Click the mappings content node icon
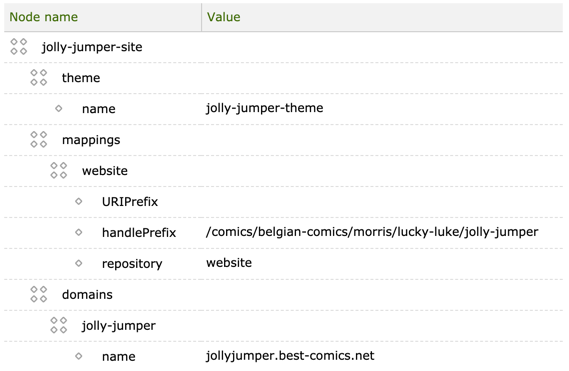Image resolution: width=569 pixels, height=371 pixels. click(38, 139)
